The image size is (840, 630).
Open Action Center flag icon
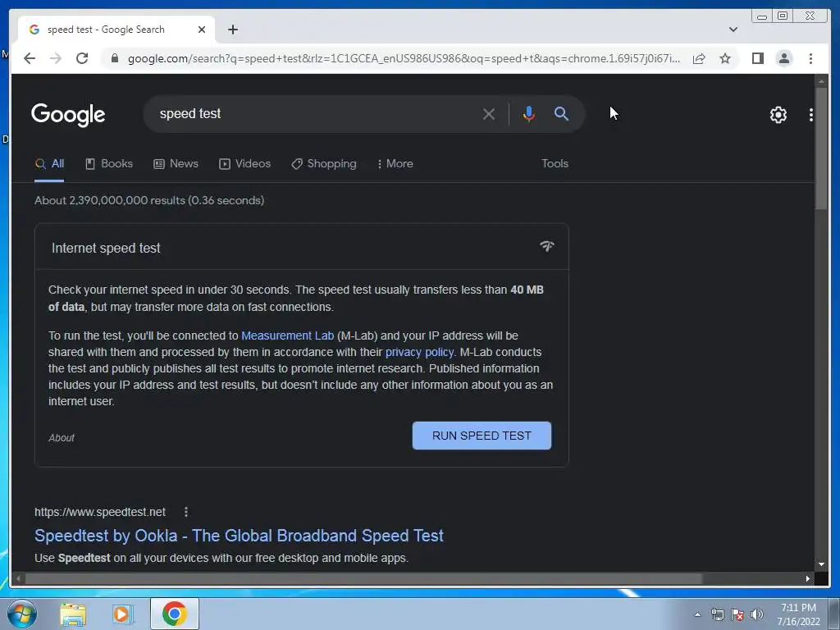(737, 615)
